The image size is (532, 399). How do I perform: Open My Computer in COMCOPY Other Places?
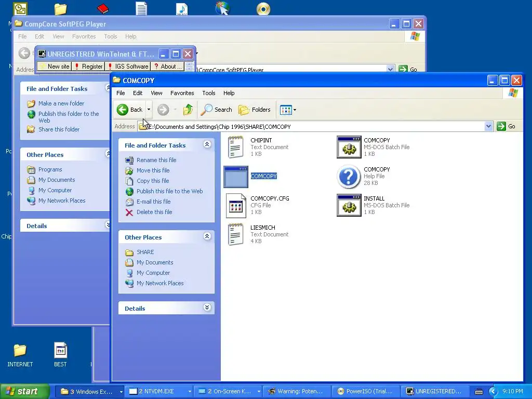point(153,273)
